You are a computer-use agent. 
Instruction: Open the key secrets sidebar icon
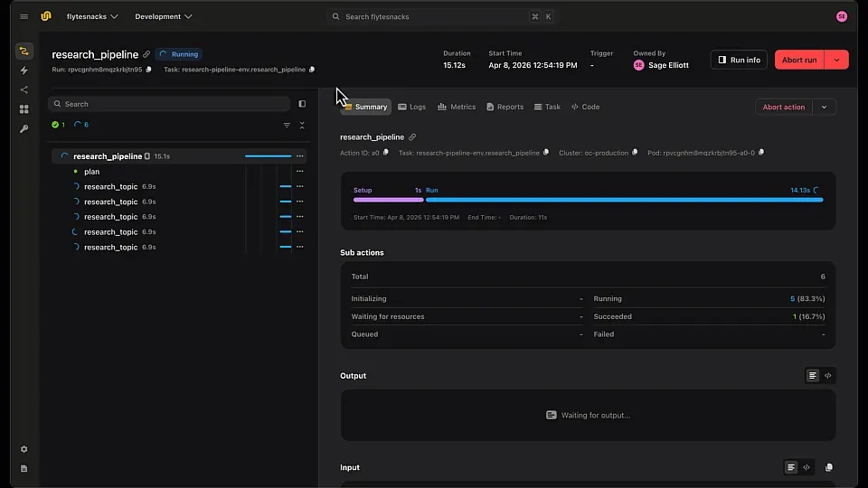pos(24,128)
